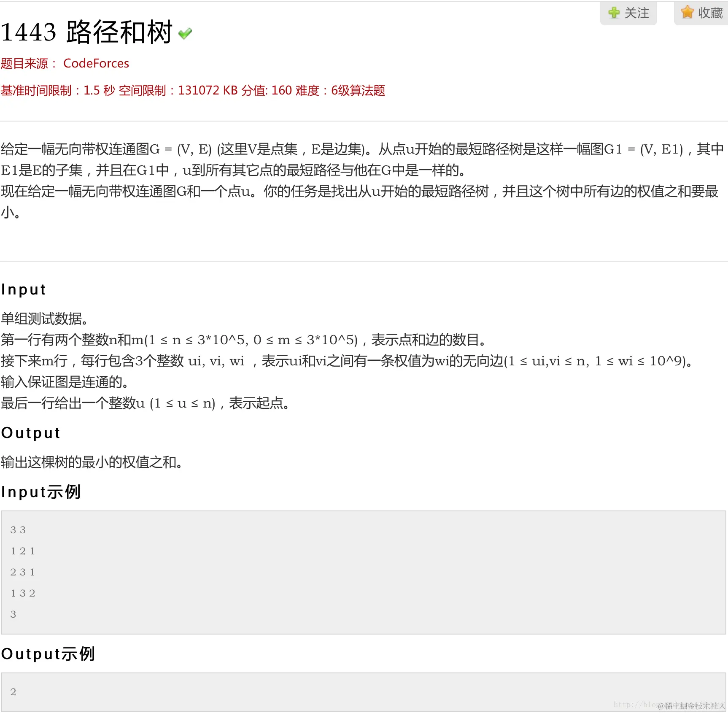
Task: Click sample input line '2 3 1'
Action: 23,572
